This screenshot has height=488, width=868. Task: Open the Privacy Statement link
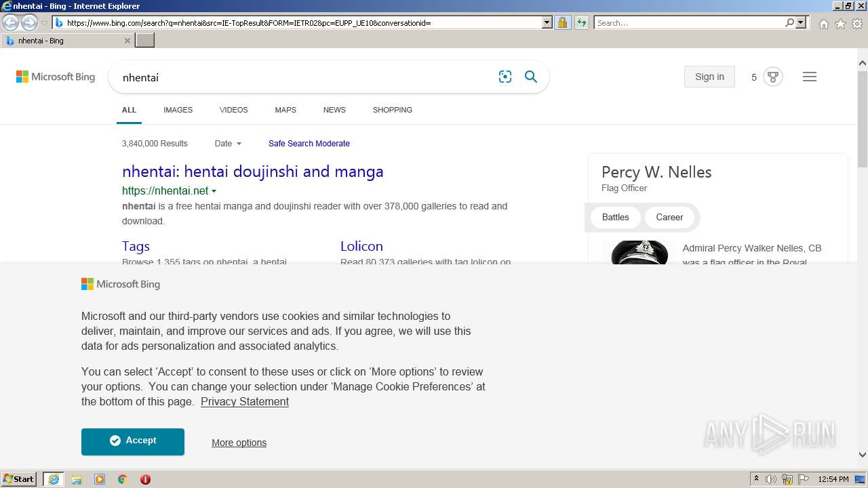point(245,401)
